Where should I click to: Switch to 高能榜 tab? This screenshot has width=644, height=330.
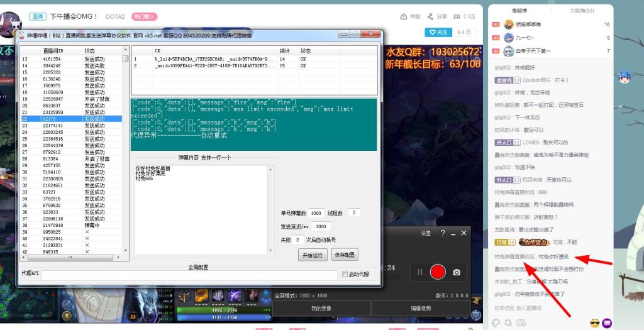pyautogui.click(x=520, y=11)
